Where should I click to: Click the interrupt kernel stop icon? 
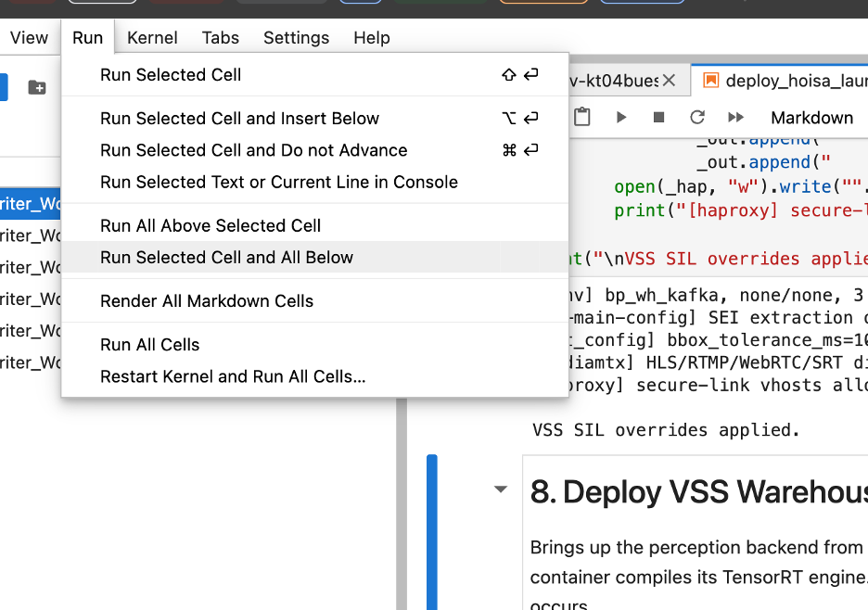click(658, 117)
